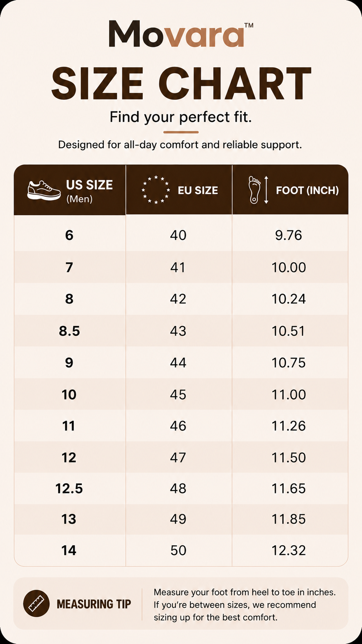
Task: Click the sneaker icon in US SIZE header
Action: click(x=44, y=190)
